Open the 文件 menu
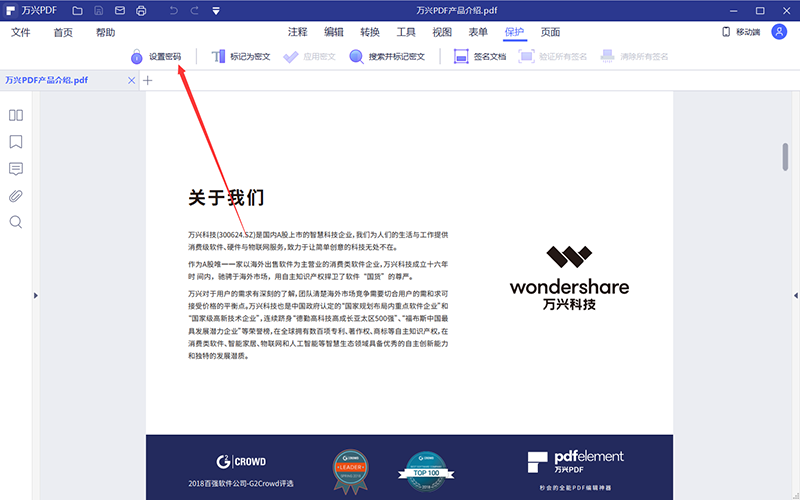The width and height of the screenshot is (800, 500). [x=21, y=32]
